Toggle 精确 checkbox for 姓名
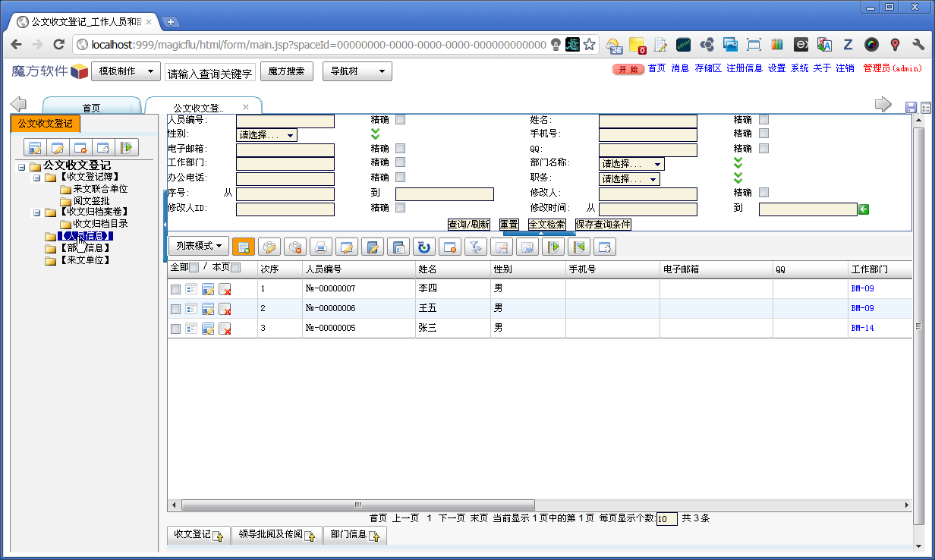Viewport: 935px width, 560px height. (764, 119)
